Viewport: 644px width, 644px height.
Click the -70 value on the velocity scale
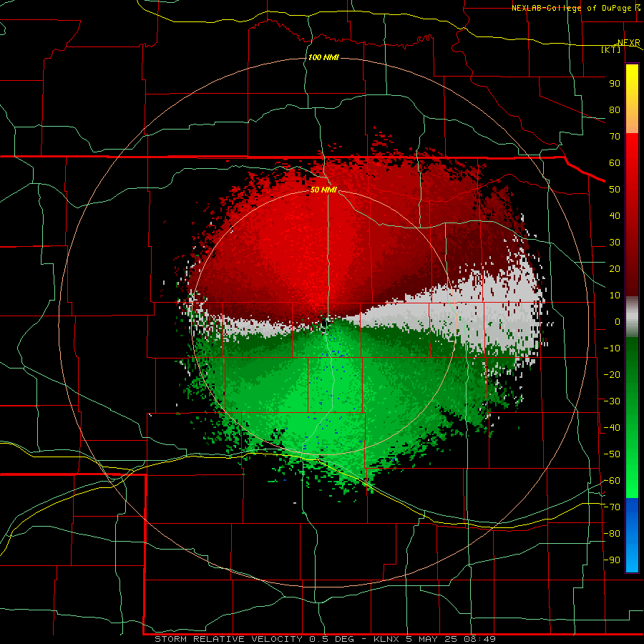[612, 507]
